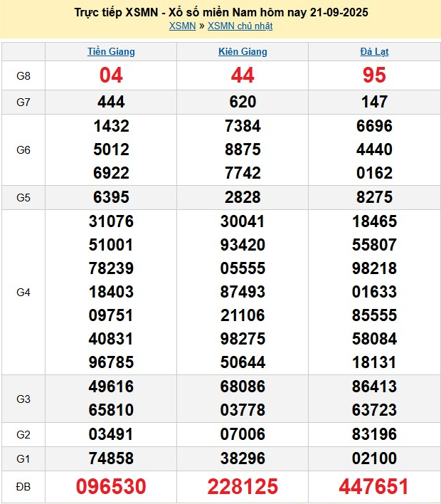Click Tiền Giang G1 result 74858
The width and height of the screenshot is (441, 504).
click(x=111, y=458)
